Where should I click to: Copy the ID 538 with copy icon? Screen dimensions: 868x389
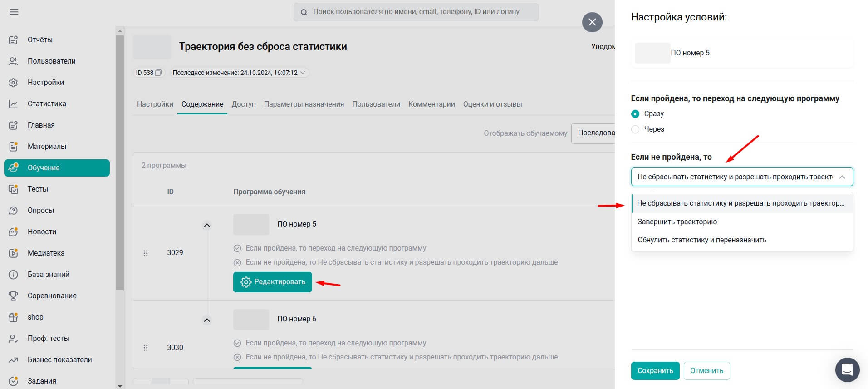point(158,73)
